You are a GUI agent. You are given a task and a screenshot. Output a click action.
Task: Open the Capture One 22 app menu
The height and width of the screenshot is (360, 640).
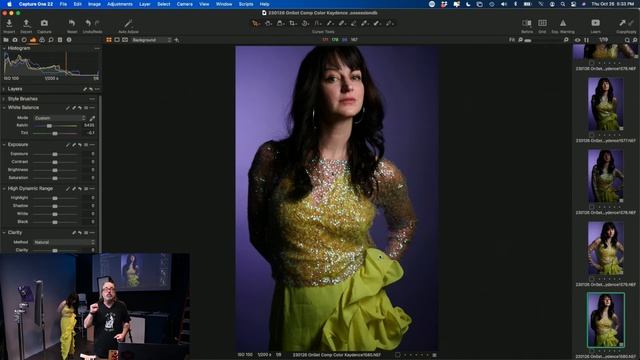point(36,4)
